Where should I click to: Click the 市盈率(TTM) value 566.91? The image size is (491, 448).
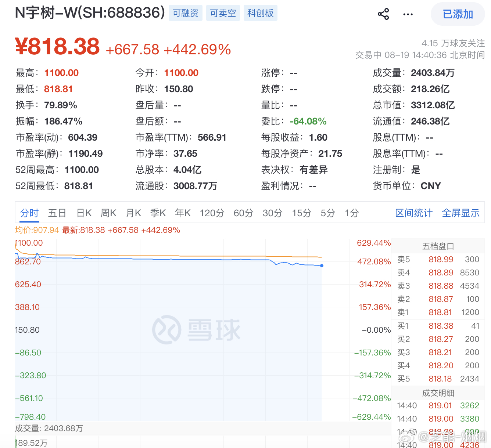tap(212, 137)
